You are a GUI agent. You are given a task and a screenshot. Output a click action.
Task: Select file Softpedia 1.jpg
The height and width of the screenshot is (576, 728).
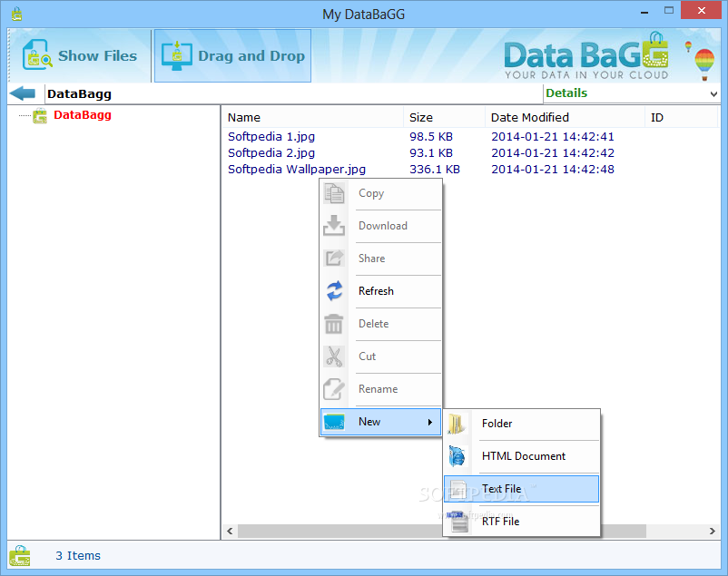point(271,137)
